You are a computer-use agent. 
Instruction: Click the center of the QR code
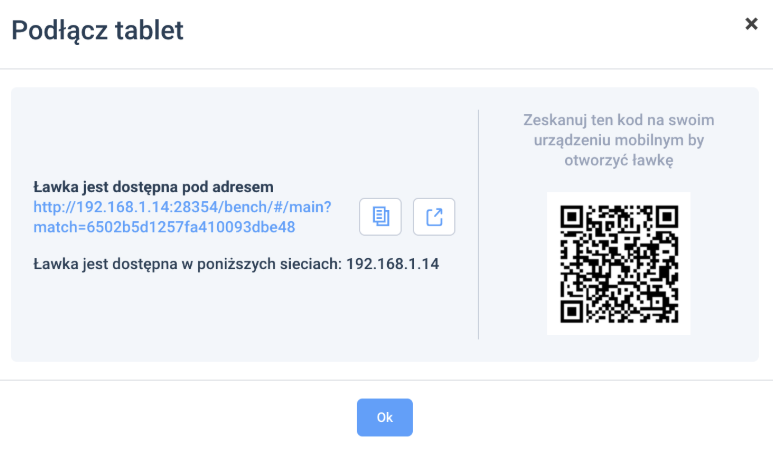point(619,264)
